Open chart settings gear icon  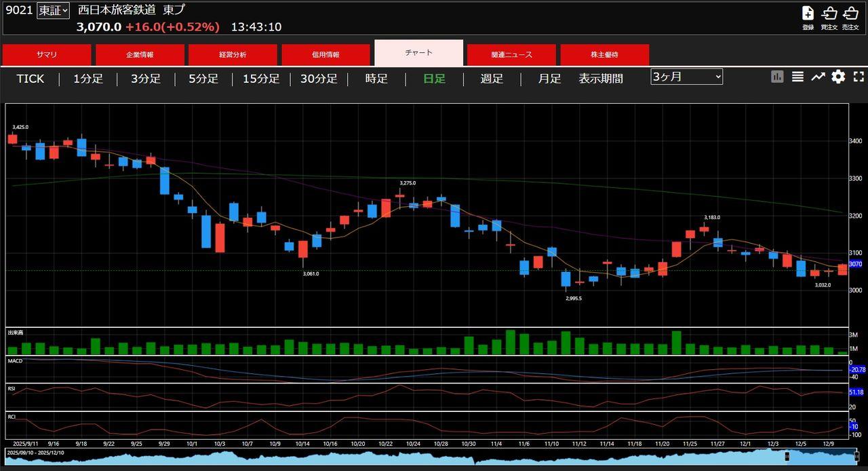point(838,77)
